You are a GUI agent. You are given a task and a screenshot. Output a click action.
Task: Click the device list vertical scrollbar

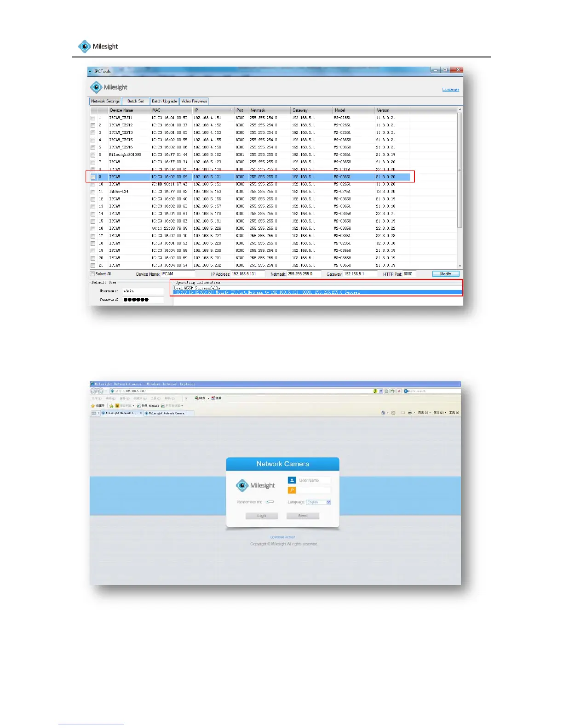(x=460, y=170)
